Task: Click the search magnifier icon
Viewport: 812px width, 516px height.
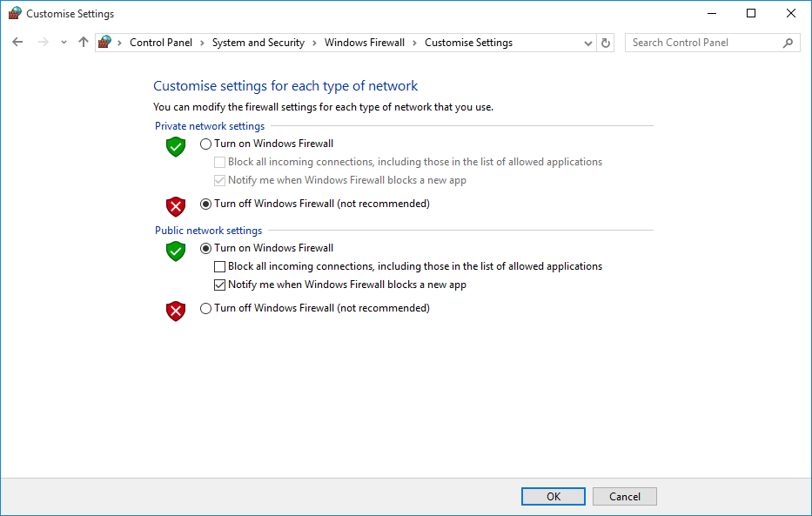Action: (788, 43)
